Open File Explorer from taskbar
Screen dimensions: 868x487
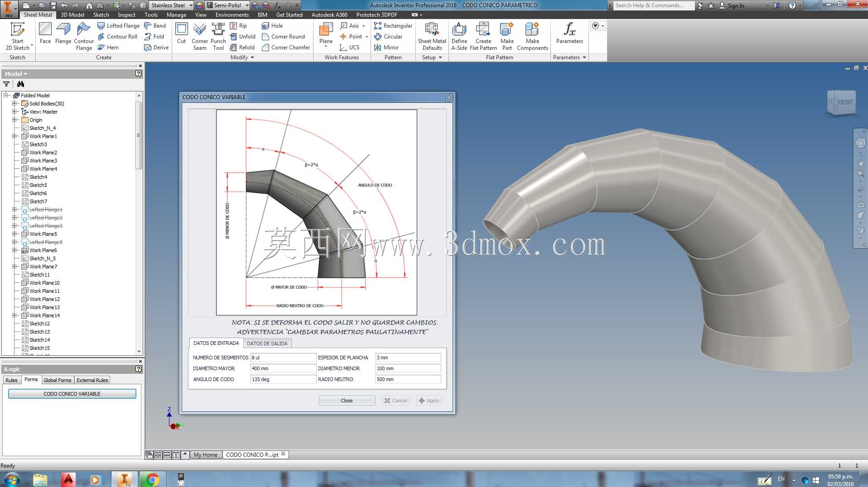40,479
